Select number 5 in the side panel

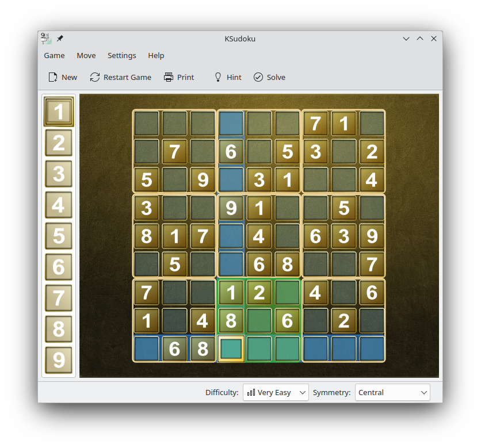coord(59,236)
